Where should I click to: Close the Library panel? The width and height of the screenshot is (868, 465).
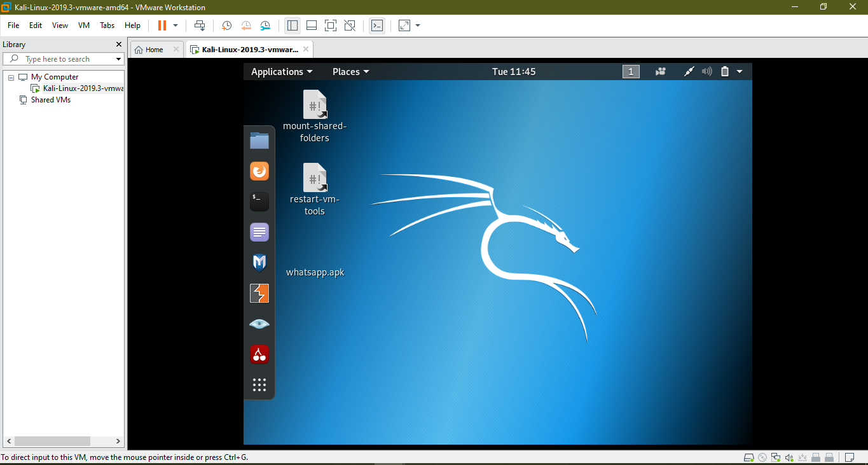[x=118, y=45]
